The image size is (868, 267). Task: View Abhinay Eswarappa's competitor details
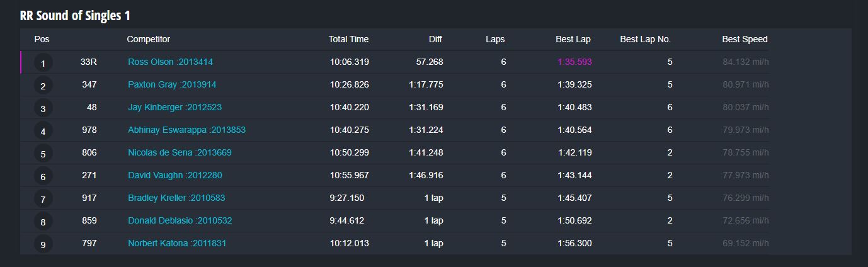[186, 130]
